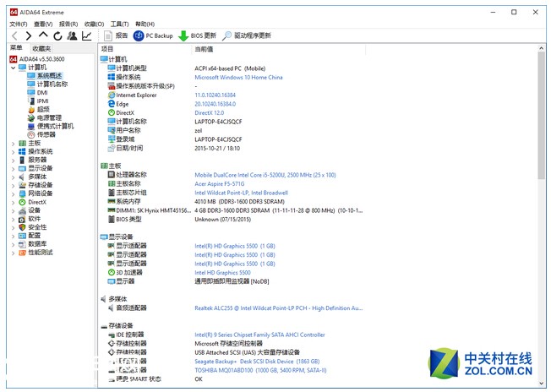Click the refresh toolbar icon
The height and width of the screenshot is (392, 551).
(x=57, y=35)
